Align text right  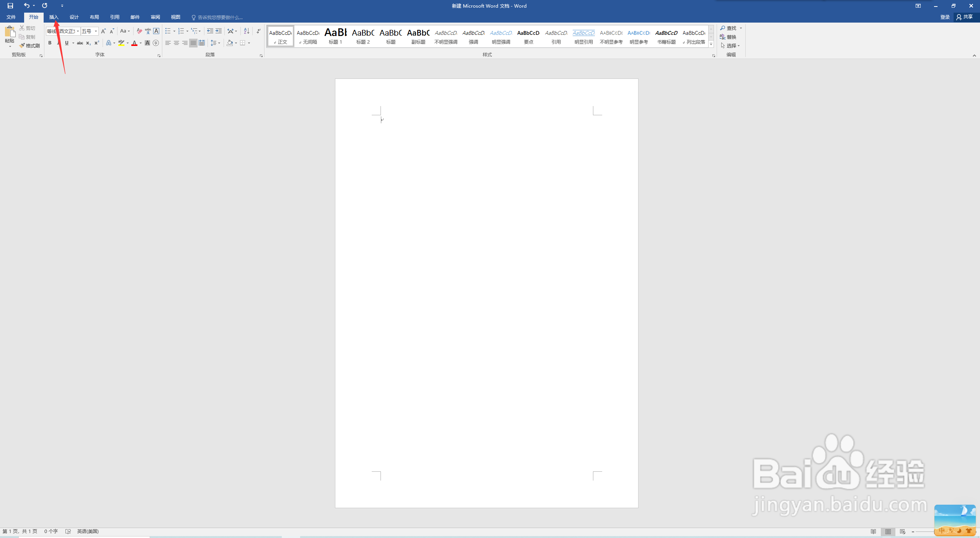[x=185, y=43]
